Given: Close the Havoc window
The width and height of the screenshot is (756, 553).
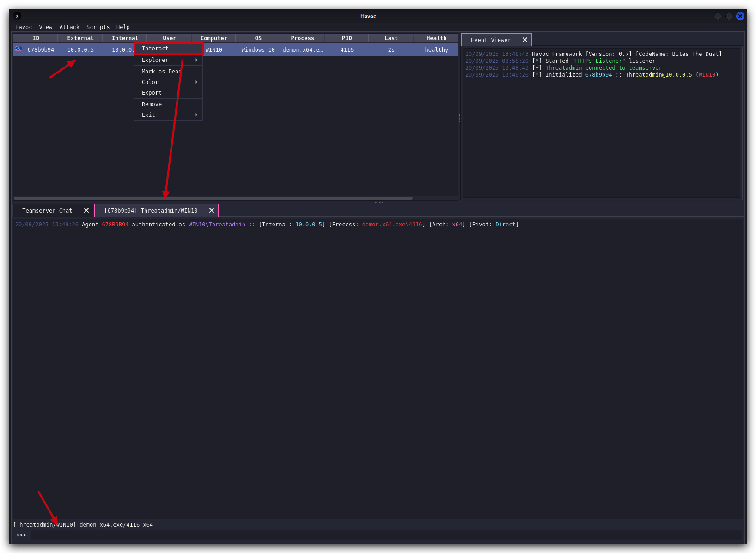Looking at the screenshot, I should point(740,16).
